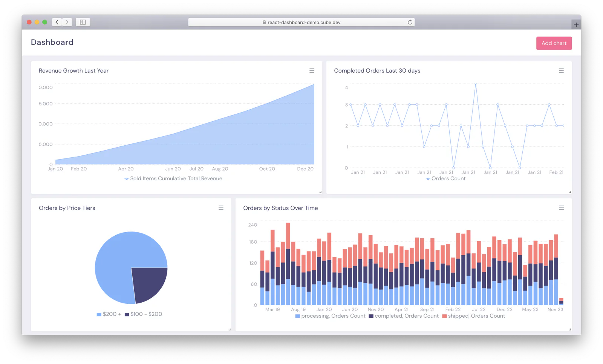
Task: Click the browser back arrow
Action: [57, 22]
